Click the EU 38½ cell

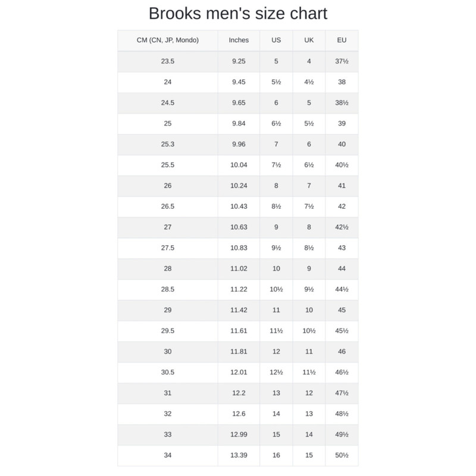point(342,103)
